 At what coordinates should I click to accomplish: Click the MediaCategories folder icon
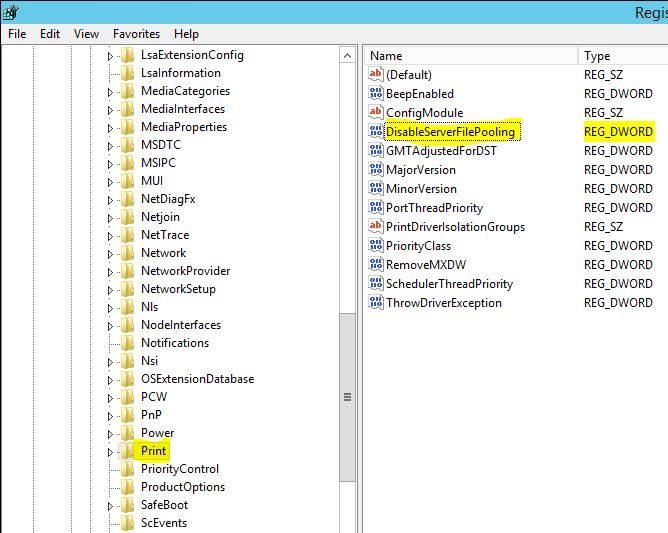pos(127,91)
